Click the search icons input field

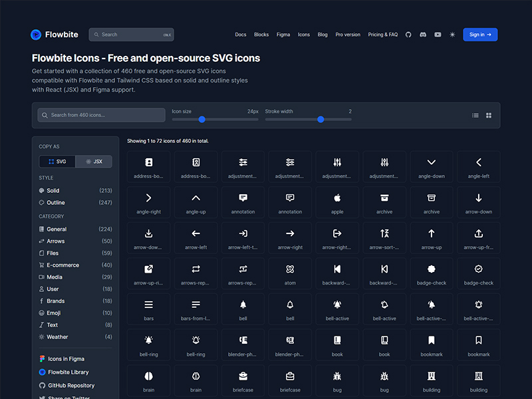point(101,115)
